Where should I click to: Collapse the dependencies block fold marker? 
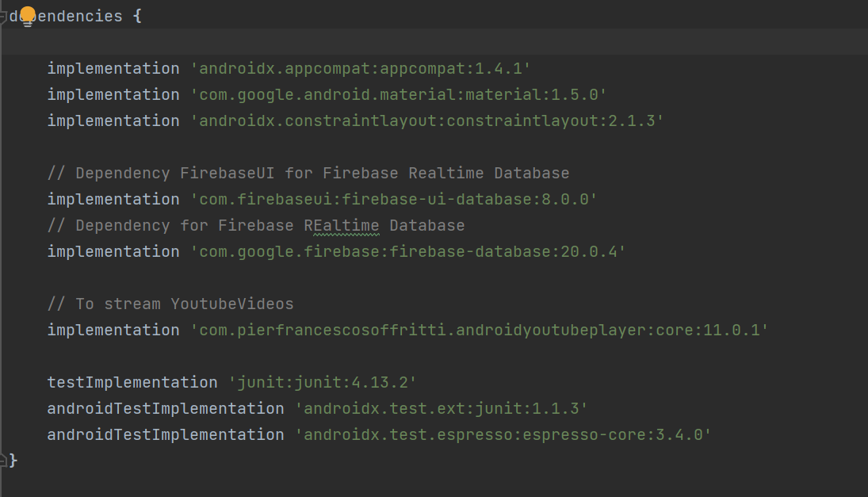point(2,17)
